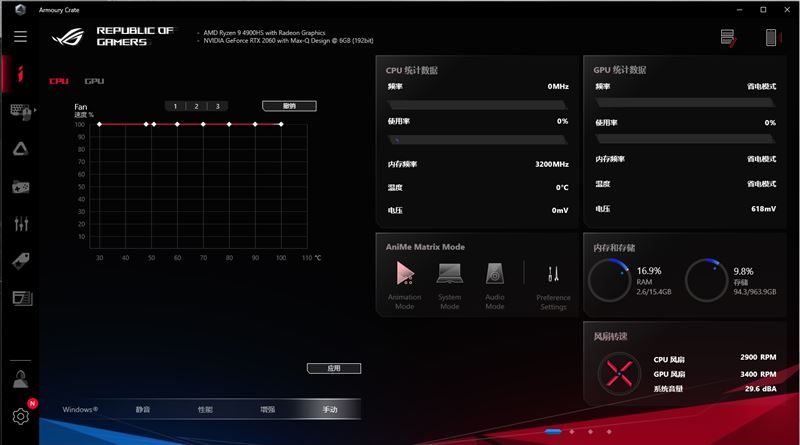Click the fan curve point at 100°C

click(x=281, y=124)
